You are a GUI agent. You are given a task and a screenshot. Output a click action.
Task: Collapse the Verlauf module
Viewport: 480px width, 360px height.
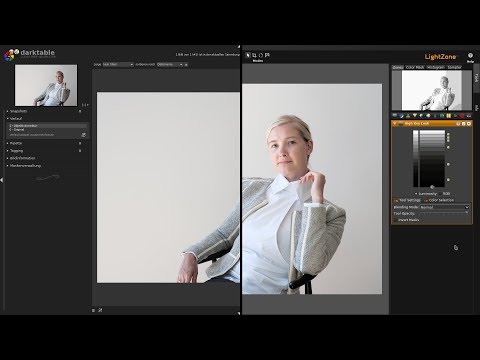point(7,118)
